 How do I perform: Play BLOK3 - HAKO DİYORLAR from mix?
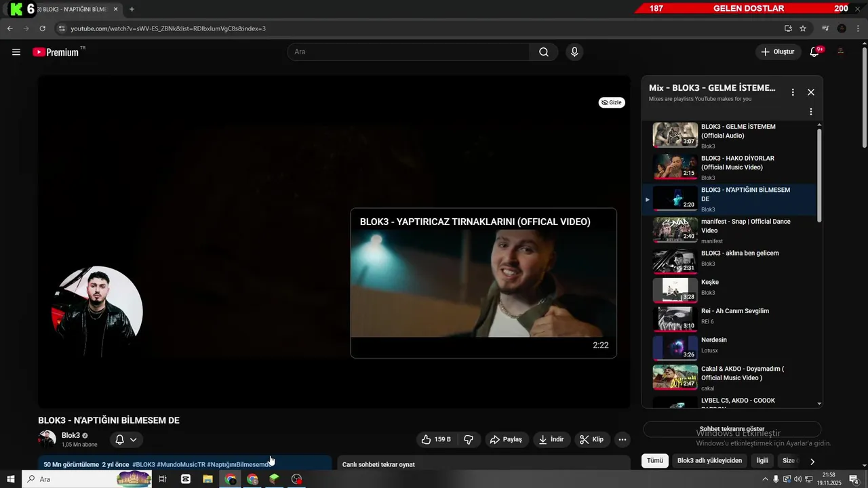[x=730, y=167]
